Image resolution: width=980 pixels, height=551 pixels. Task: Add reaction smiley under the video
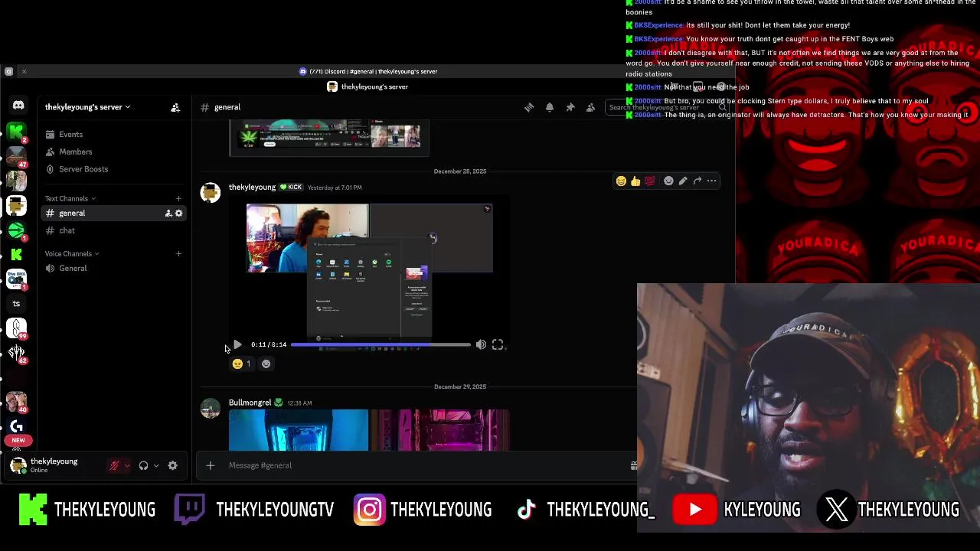coord(266,364)
